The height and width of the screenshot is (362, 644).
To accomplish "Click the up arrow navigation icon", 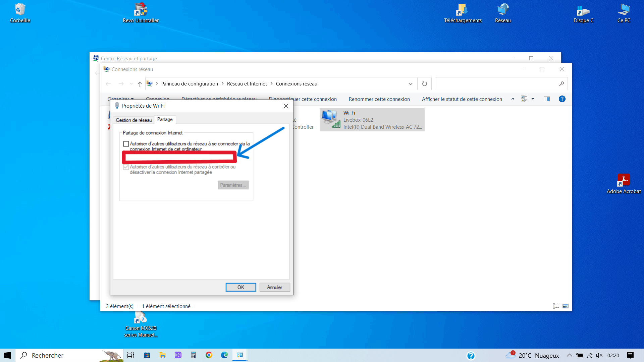I will click(x=140, y=84).
